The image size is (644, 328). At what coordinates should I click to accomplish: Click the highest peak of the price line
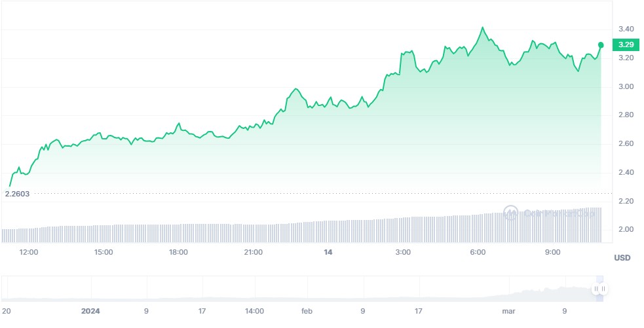pyautogui.click(x=483, y=27)
